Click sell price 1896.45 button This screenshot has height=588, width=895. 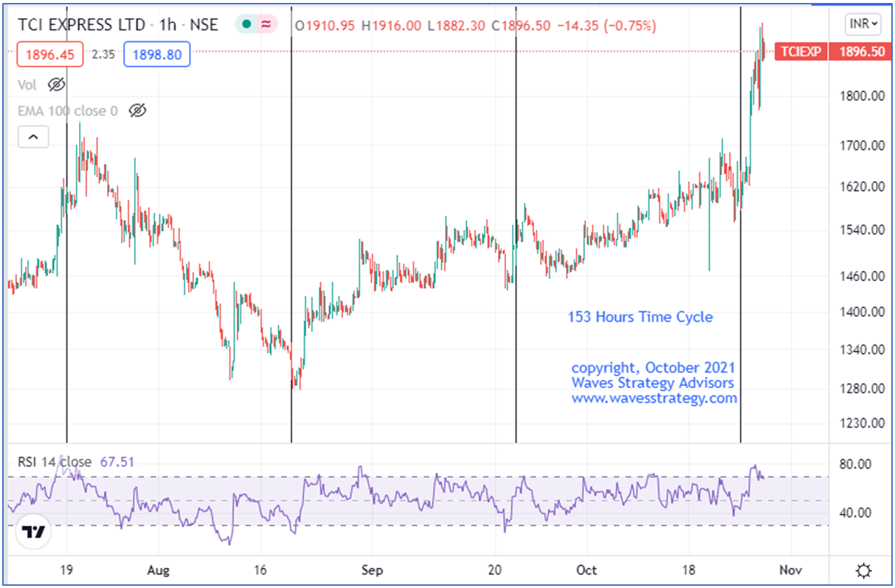[x=50, y=54]
